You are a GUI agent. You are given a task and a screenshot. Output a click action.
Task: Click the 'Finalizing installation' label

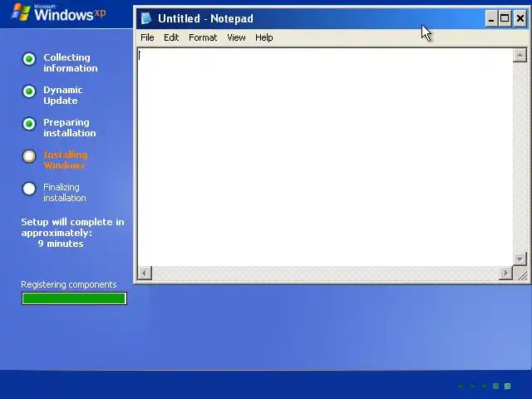(x=65, y=192)
